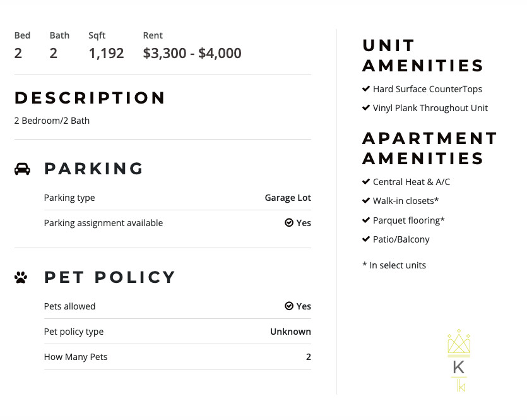The width and height of the screenshot is (527, 420).
Task: Click checkmark beside Walk-in closets
Action: (366, 201)
